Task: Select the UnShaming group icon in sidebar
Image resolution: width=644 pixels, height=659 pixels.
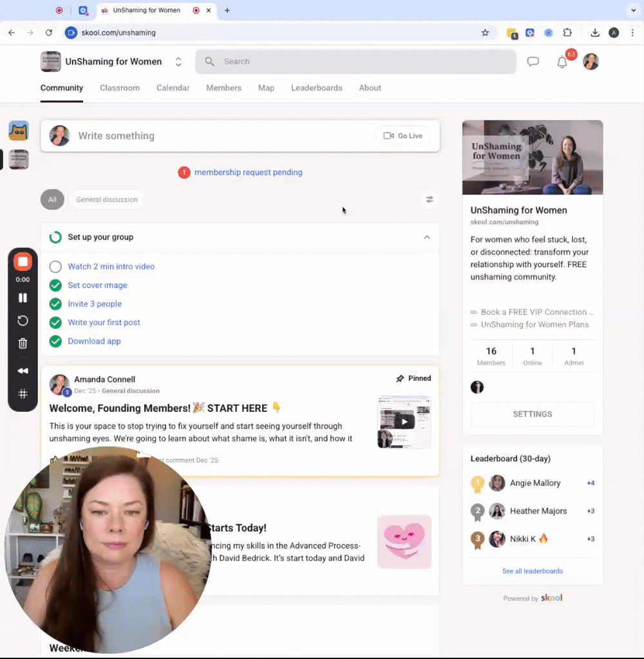Action: (x=19, y=160)
